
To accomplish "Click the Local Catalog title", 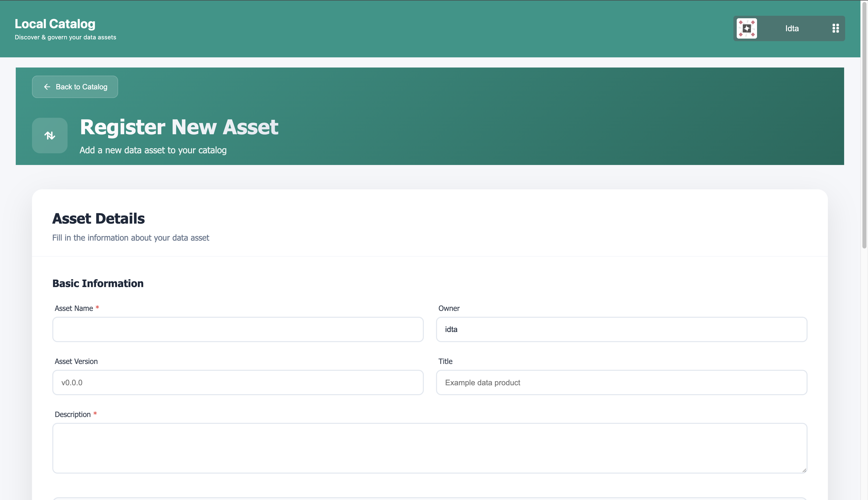I will click(55, 24).
